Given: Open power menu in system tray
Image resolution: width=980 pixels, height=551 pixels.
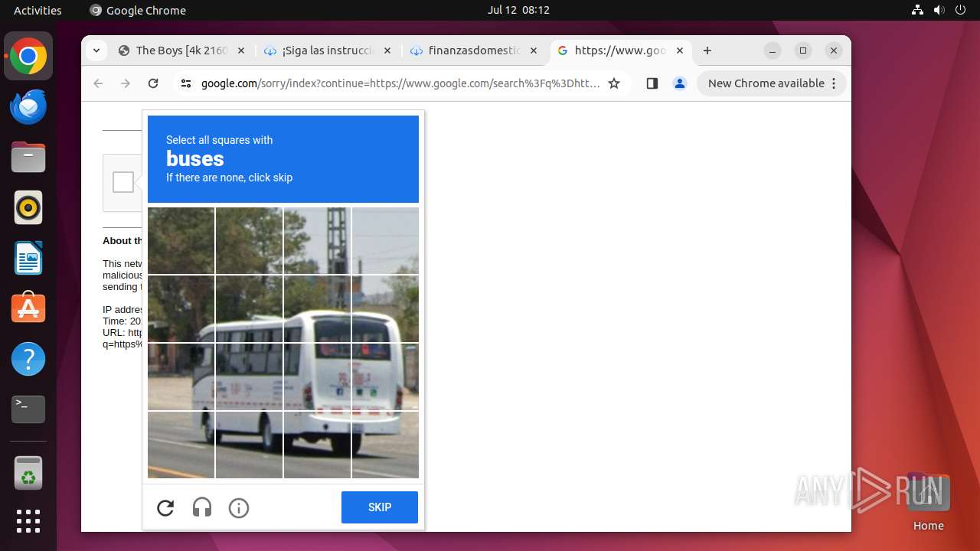Looking at the screenshot, I should pos(961,10).
